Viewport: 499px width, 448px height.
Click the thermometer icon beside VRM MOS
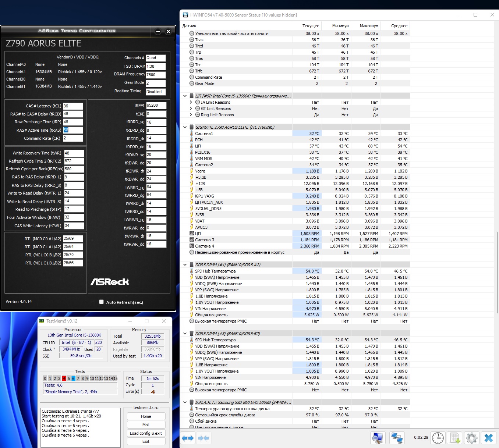(x=191, y=159)
